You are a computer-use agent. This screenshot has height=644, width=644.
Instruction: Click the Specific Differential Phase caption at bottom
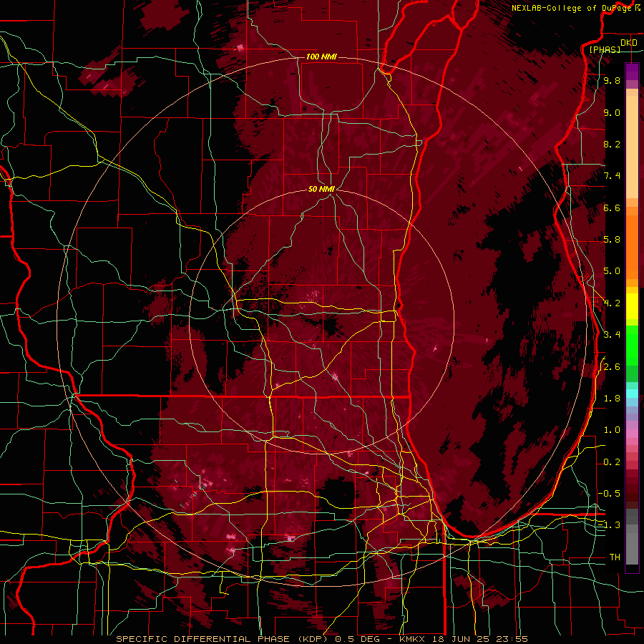[x=321, y=639]
